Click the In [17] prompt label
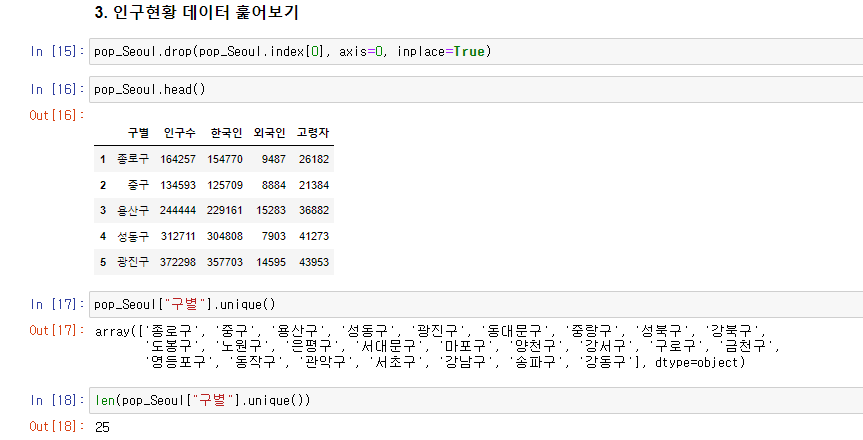This screenshot has width=863, height=440. click(57, 305)
